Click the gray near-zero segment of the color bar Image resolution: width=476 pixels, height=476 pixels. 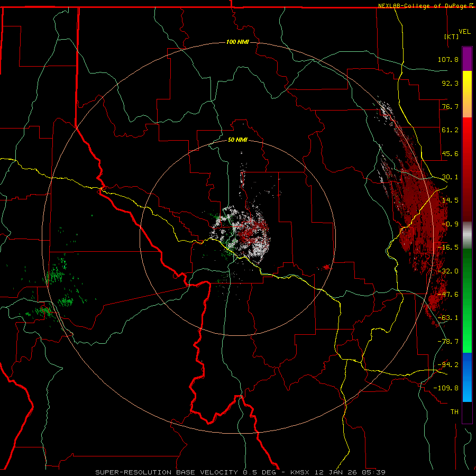pyautogui.click(x=467, y=235)
